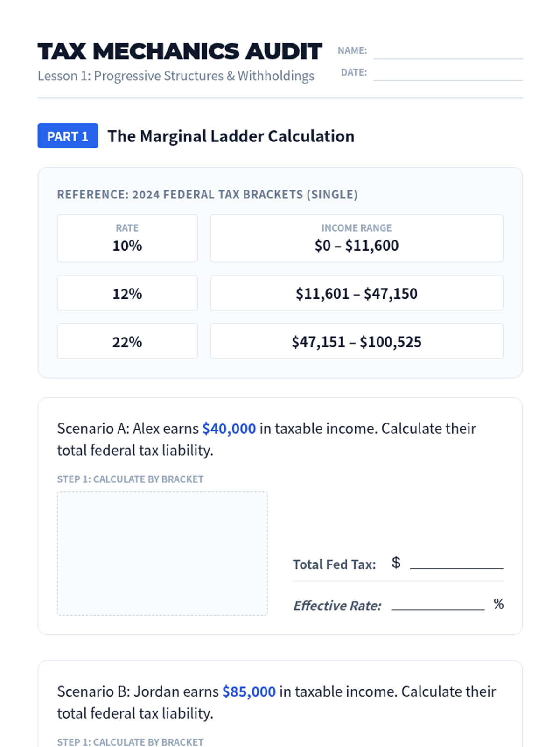Click Scenario A bracket calculation box

tap(162, 553)
